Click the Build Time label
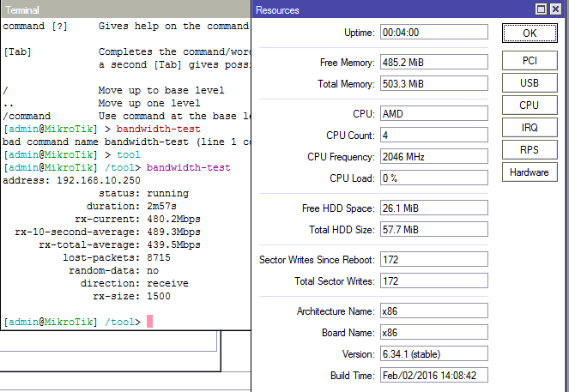The height and width of the screenshot is (392, 569). click(x=352, y=376)
